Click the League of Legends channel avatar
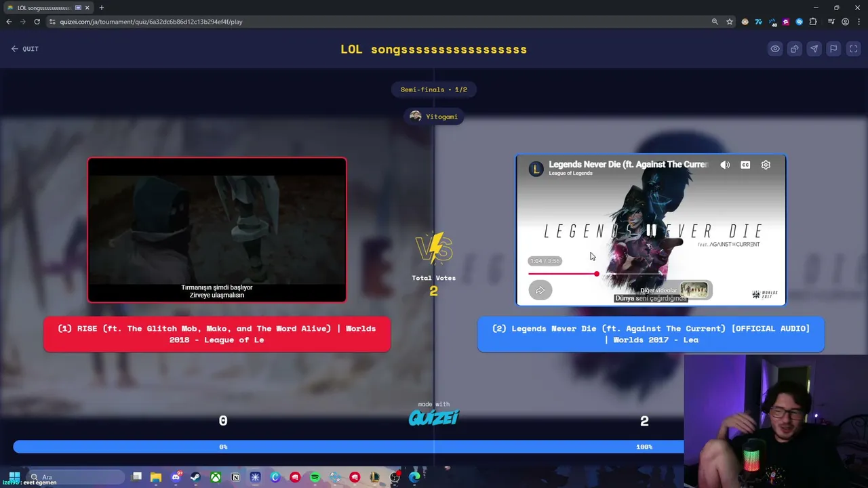Screen dimensions: 868x488 (x=536, y=169)
